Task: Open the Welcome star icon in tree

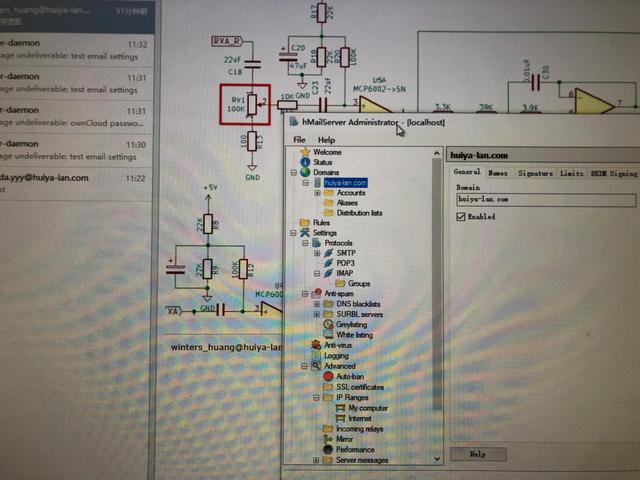Action: (305, 152)
